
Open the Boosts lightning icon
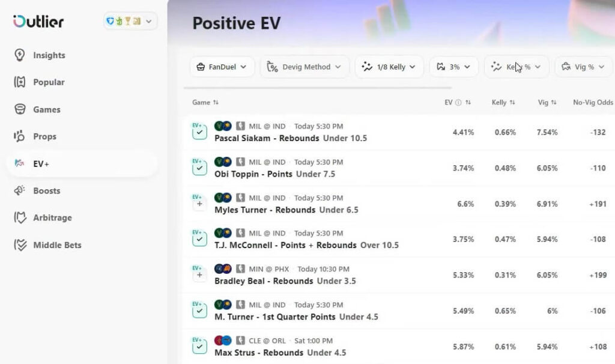pos(19,190)
